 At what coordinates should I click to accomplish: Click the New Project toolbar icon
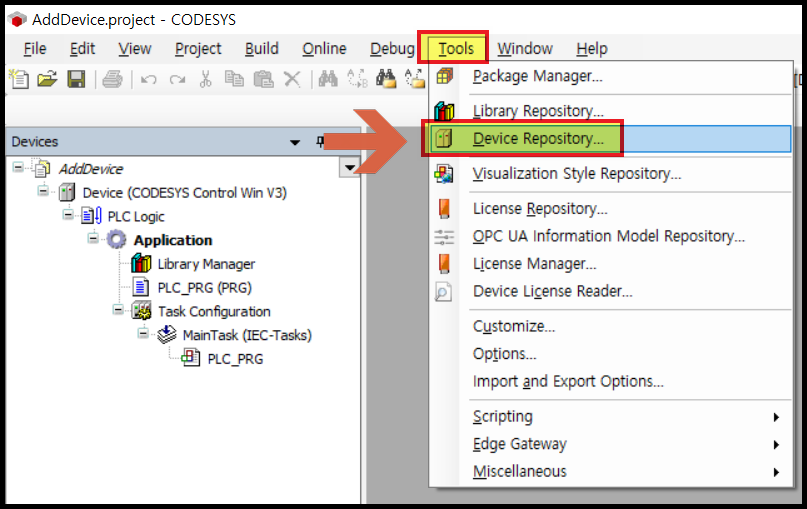coord(20,79)
